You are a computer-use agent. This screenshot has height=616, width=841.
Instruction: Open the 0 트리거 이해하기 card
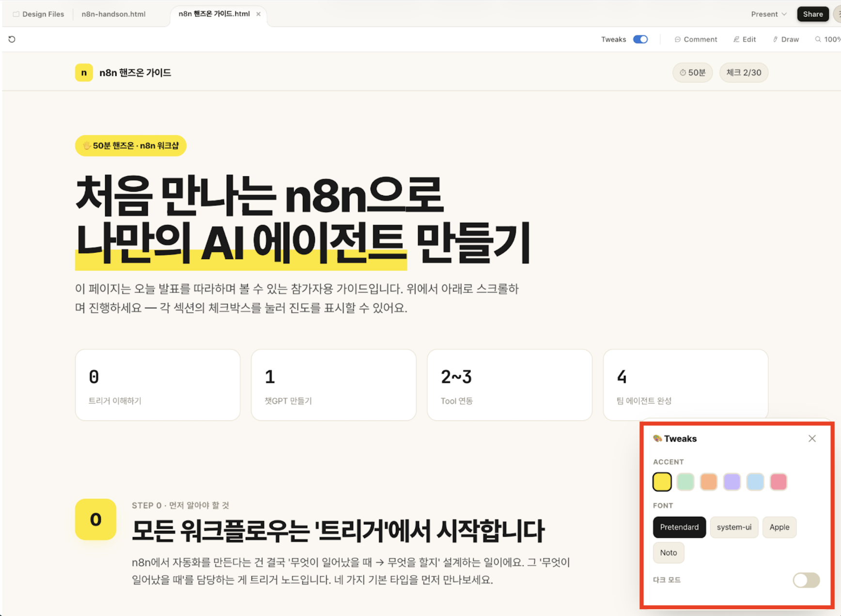click(158, 385)
